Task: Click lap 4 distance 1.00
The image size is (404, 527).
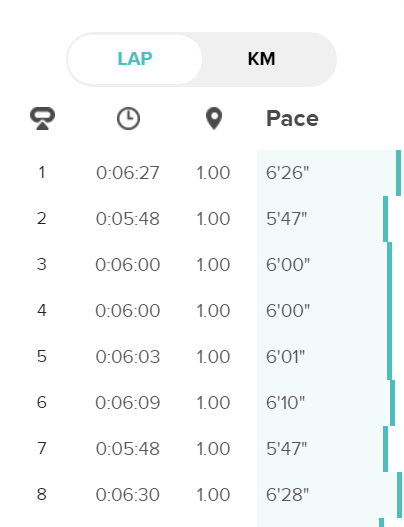Action: pos(213,311)
